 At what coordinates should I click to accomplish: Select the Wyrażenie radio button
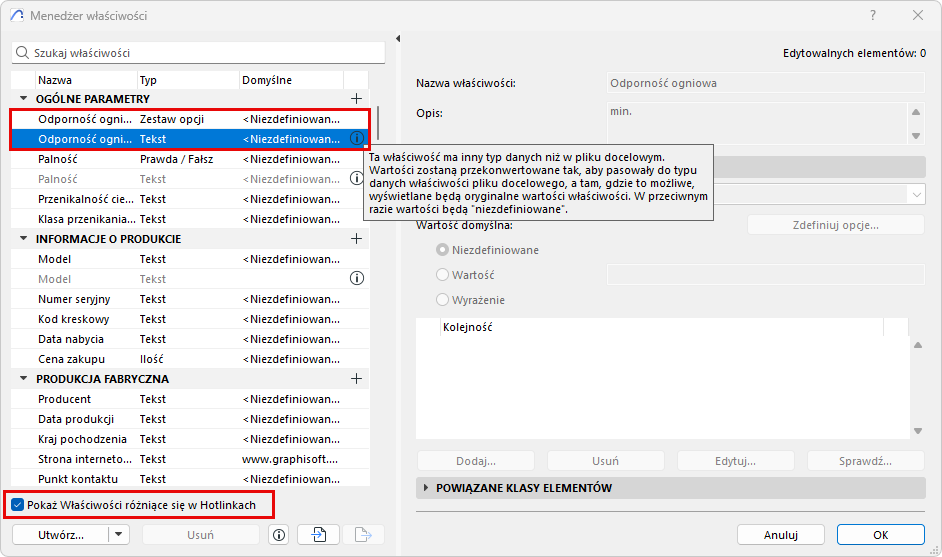[x=442, y=299]
